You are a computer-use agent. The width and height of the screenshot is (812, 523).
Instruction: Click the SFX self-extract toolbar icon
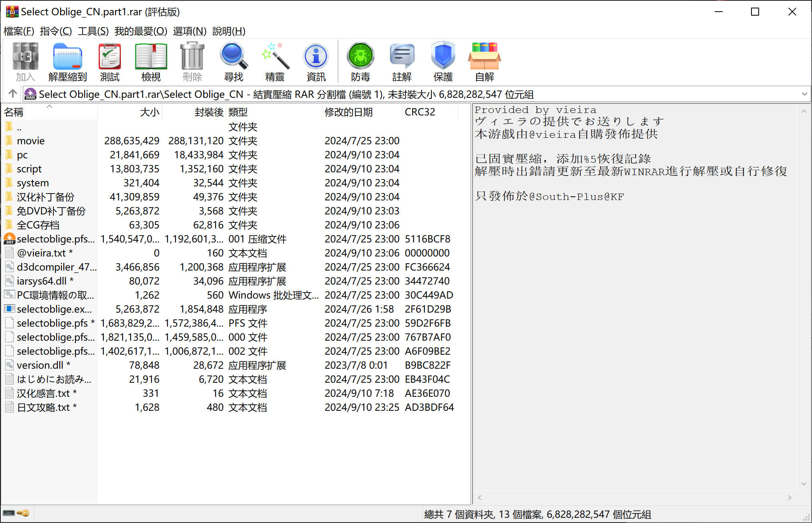pos(484,61)
